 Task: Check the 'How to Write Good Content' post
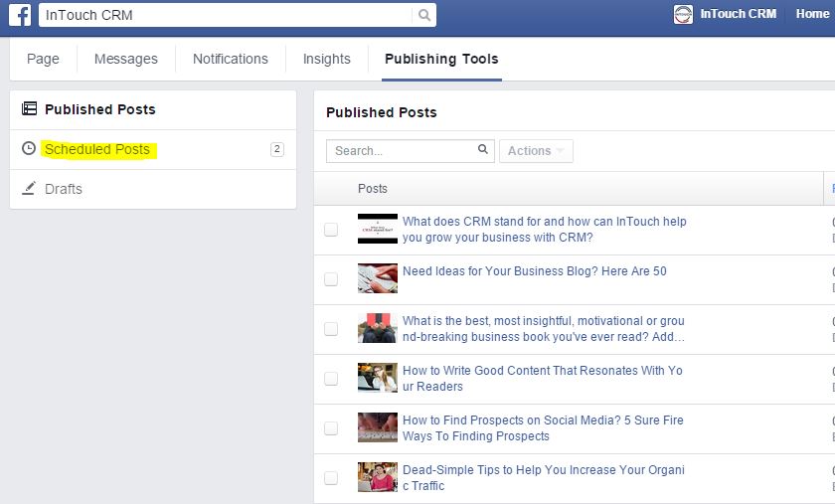point(331,379)
